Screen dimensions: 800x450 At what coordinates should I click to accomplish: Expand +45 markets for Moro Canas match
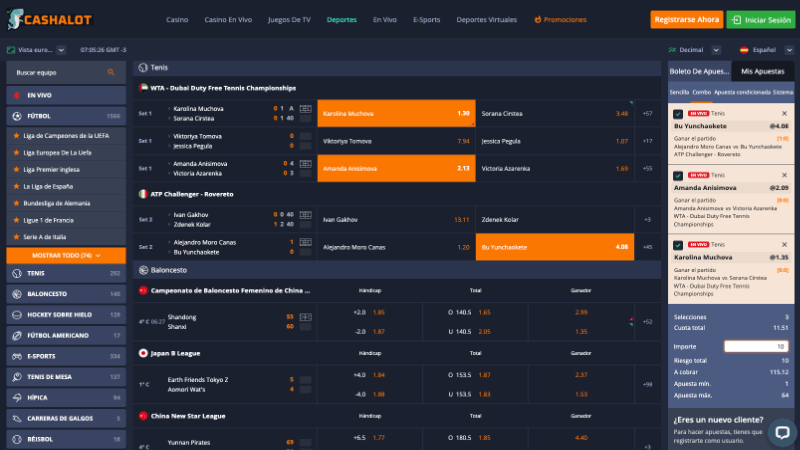coord(647,247)
